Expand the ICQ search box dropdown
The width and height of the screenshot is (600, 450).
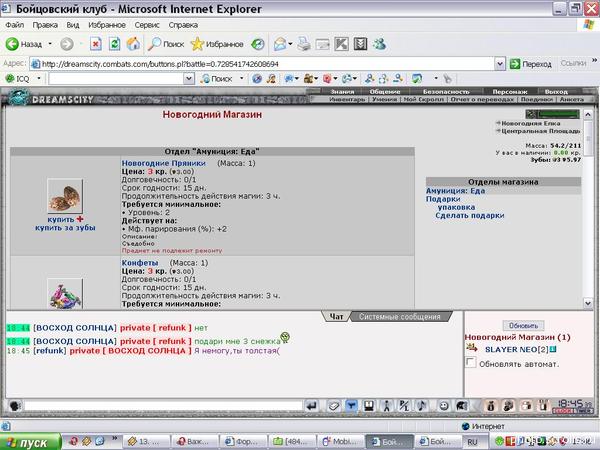pyautogui.click(x=189, y=79)
